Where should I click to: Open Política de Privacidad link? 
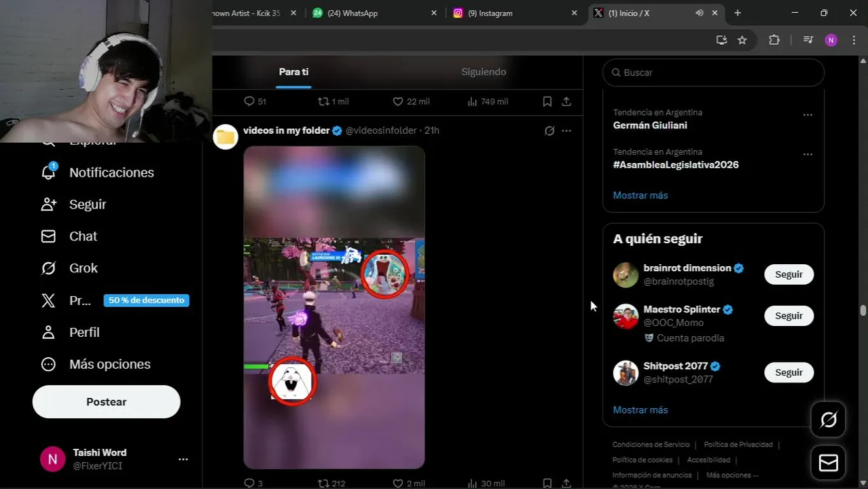click(x=738, y=445)
